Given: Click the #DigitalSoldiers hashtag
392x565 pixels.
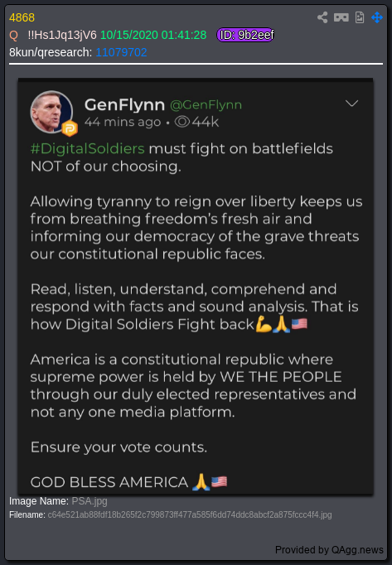Looking at the screenshot, I should (88, 148).
